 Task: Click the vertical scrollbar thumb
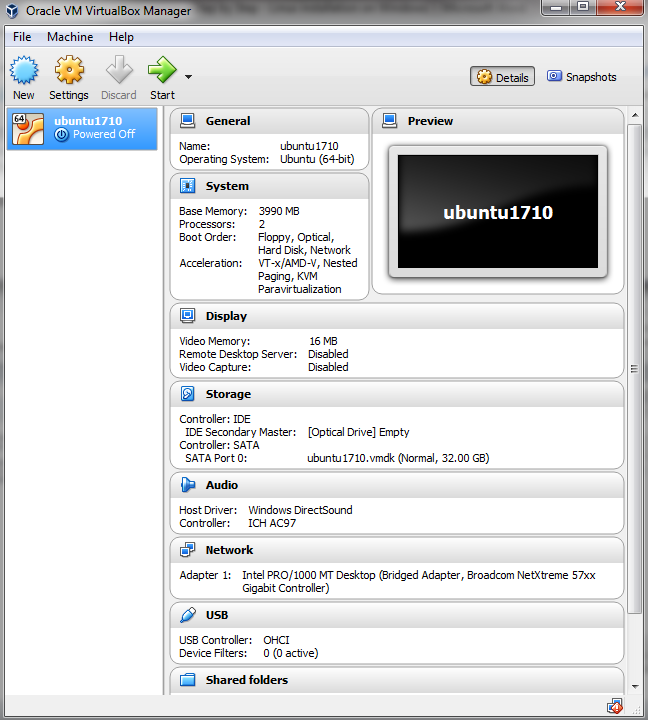pos(635,369)
